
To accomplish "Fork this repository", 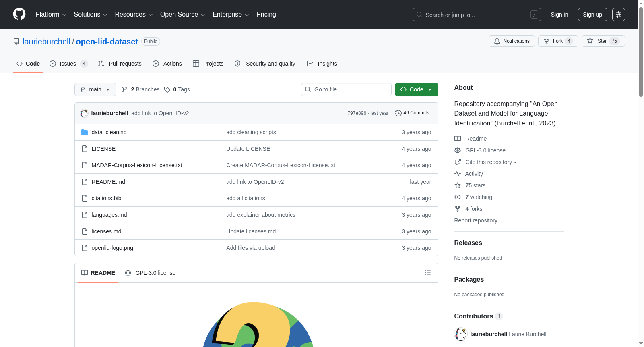I will click(558, 41).
